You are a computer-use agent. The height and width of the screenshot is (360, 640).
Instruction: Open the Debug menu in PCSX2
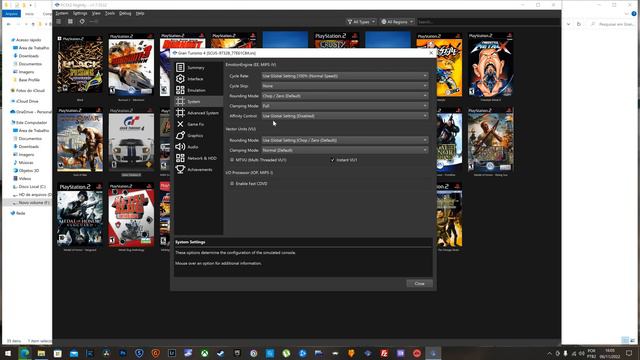(x=125, y=13)
